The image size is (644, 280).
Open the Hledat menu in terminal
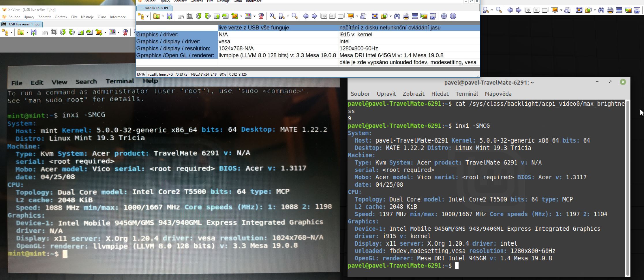tap(440, 94)
